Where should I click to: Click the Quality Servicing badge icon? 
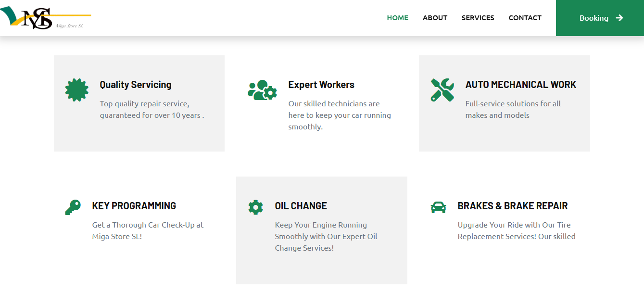click(76, 90)
